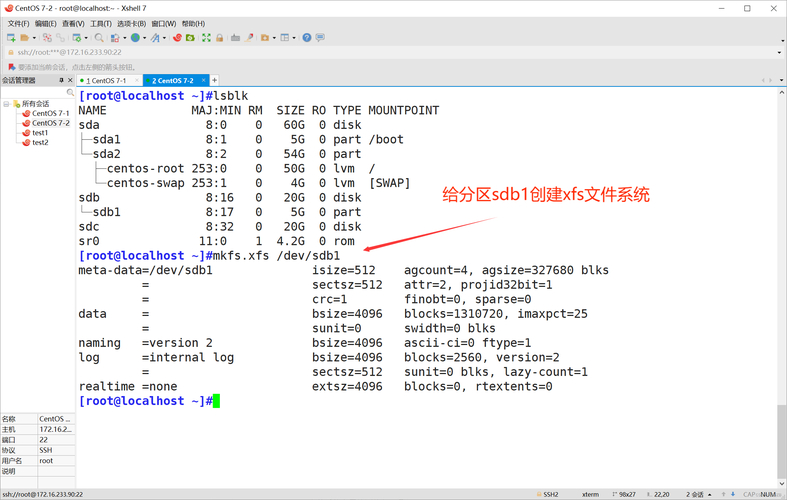
Task: Click the greyed Reconnect link icon
Action: pos(60,38)
